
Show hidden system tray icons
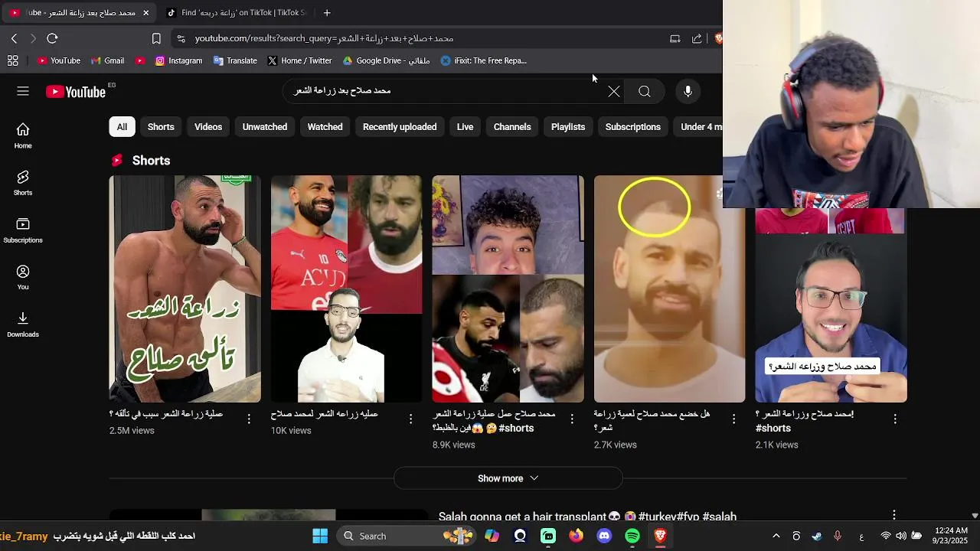[x=776, y=536]
